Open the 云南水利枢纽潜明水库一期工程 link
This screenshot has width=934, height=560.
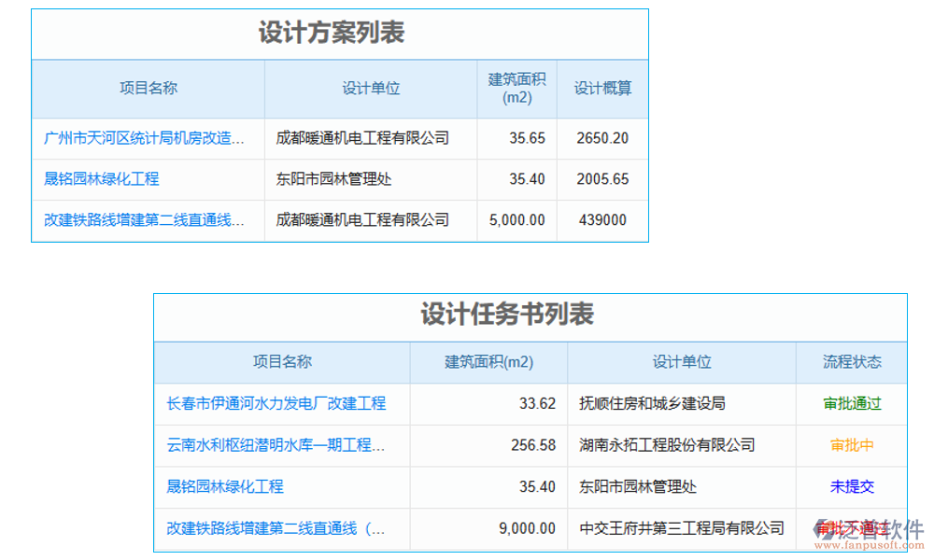coord(274,446)
